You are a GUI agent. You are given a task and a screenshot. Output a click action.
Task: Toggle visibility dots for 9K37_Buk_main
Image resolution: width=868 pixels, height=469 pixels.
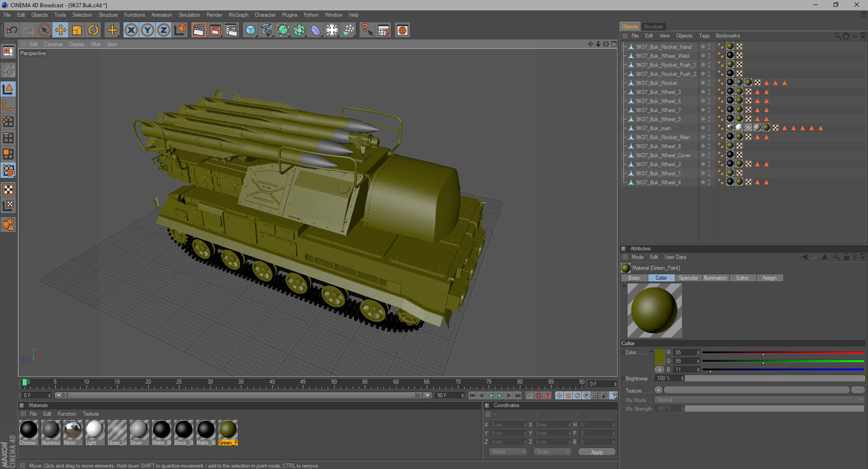pos(709,128)
